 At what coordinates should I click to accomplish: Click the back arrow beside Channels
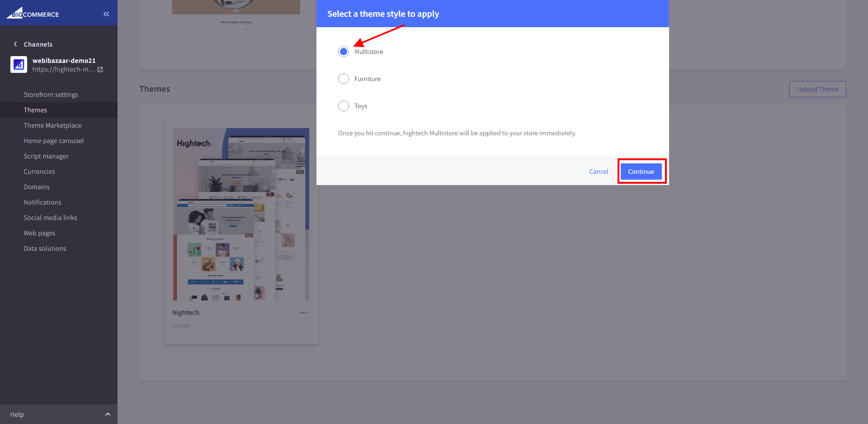pos(15,44)
